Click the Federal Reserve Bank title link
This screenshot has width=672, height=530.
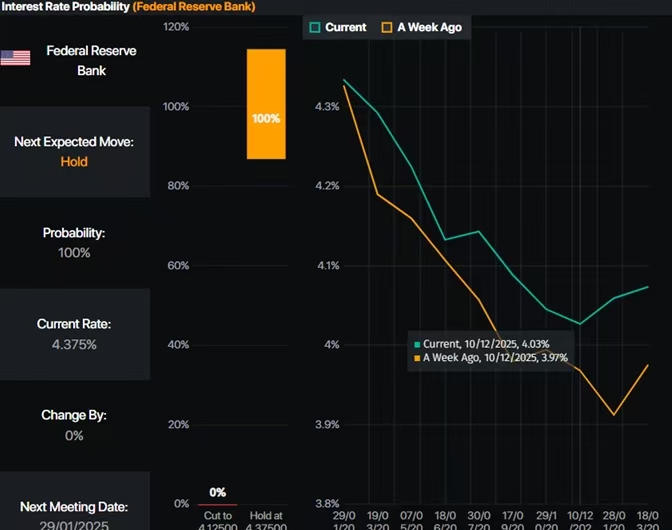tap(194, 7)
